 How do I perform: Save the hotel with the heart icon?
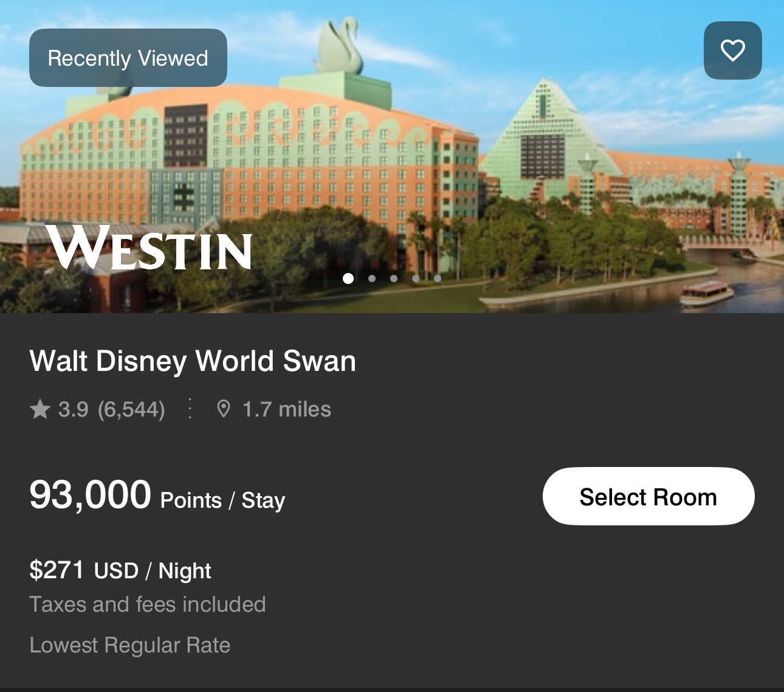732,50
